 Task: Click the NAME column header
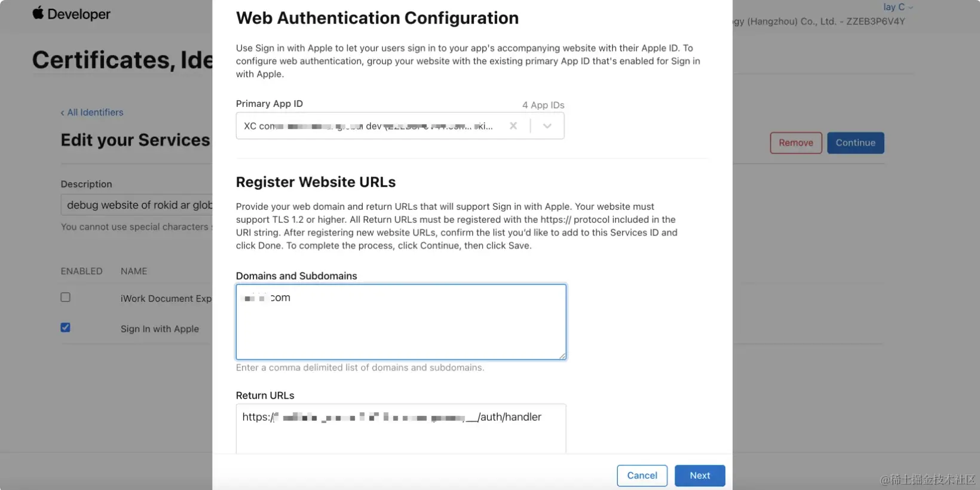(134, 271)
